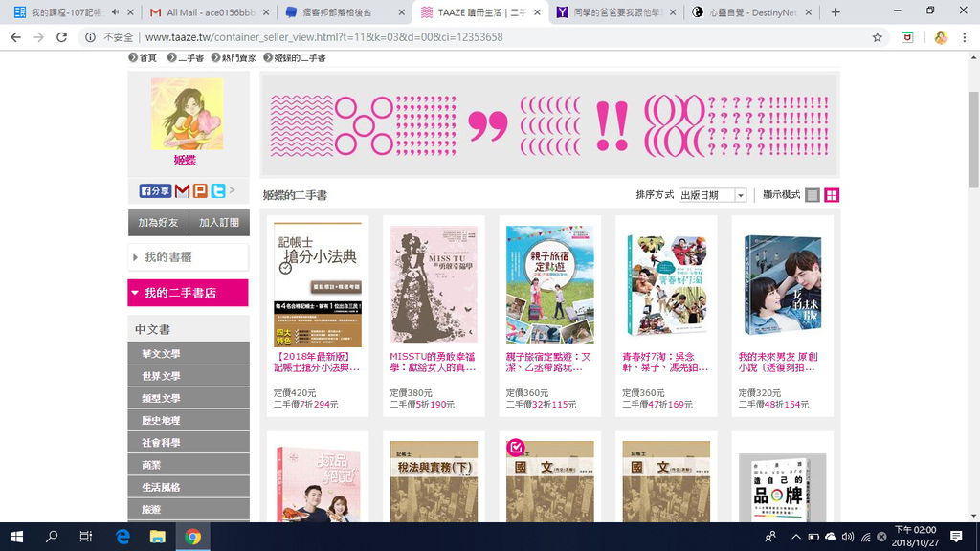
Task: Reload the page
Action: [61, 37]
